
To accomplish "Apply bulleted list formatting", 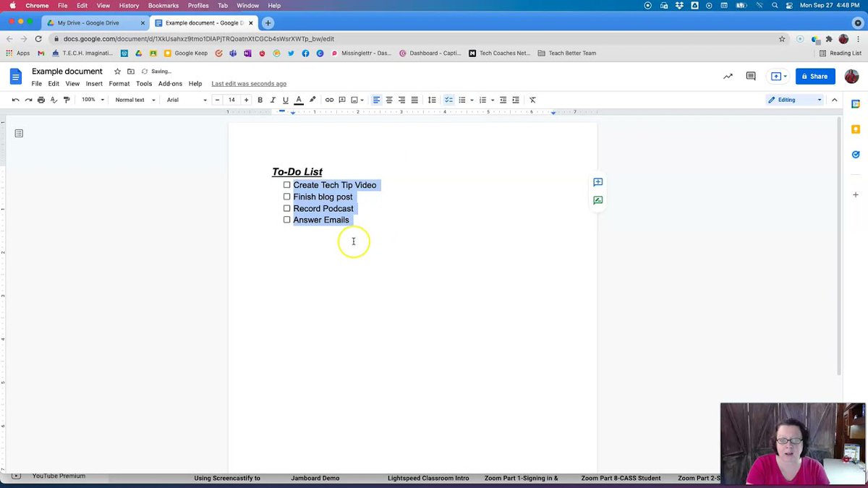I will [461, 100].
